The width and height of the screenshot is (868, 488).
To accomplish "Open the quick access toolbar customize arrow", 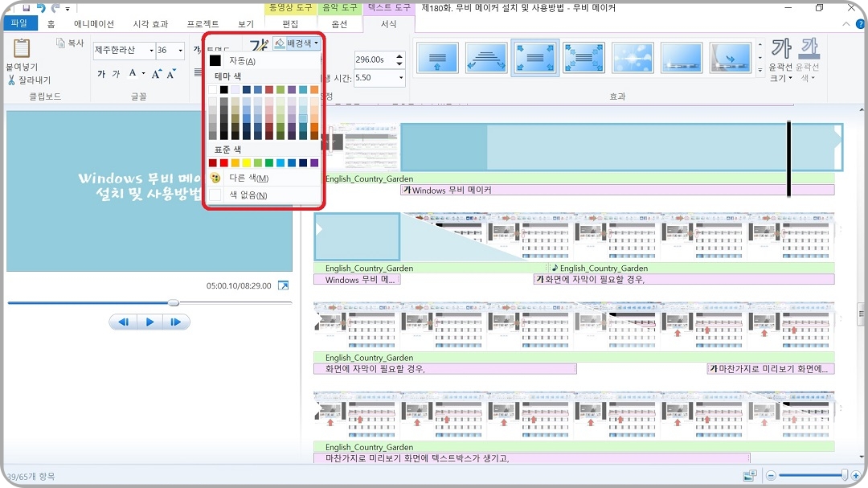I will (x=68, y=8).
